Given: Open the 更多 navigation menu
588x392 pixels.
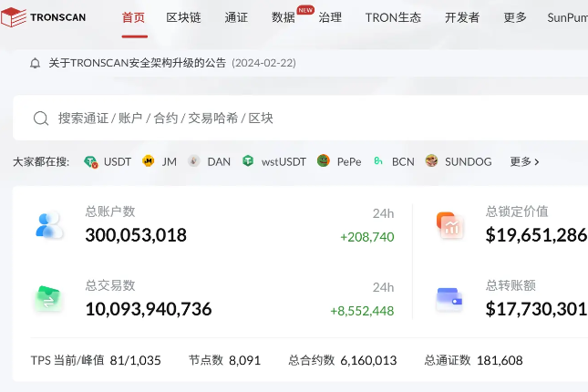Looking at the screenshot, I should click(x=515, y=17).
